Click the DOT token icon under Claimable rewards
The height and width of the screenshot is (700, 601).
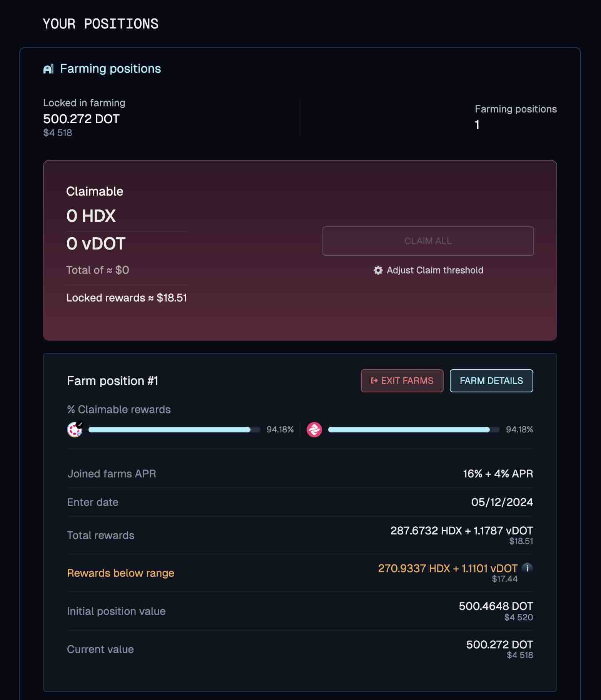coord(75,429)
